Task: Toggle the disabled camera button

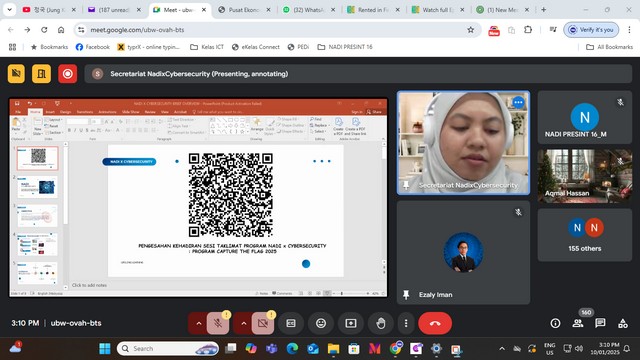Action: click(263, 323)
